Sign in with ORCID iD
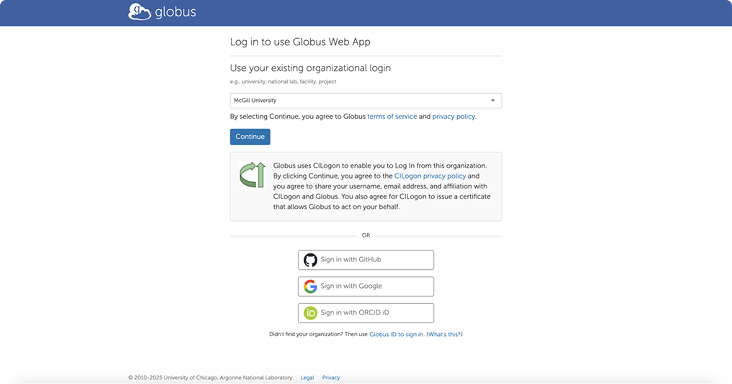This screenshot has height=384, width=732. [x=366, y=313]
